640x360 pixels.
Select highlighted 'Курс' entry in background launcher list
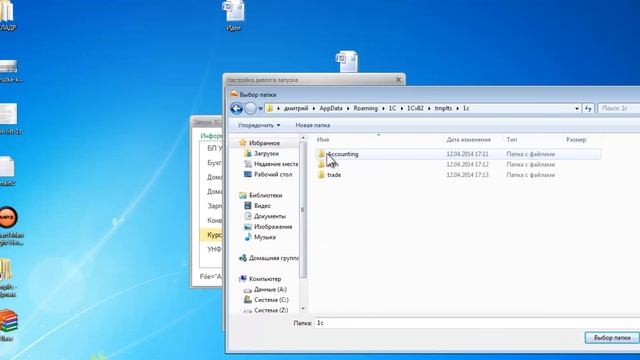click(x=211, y=235)
